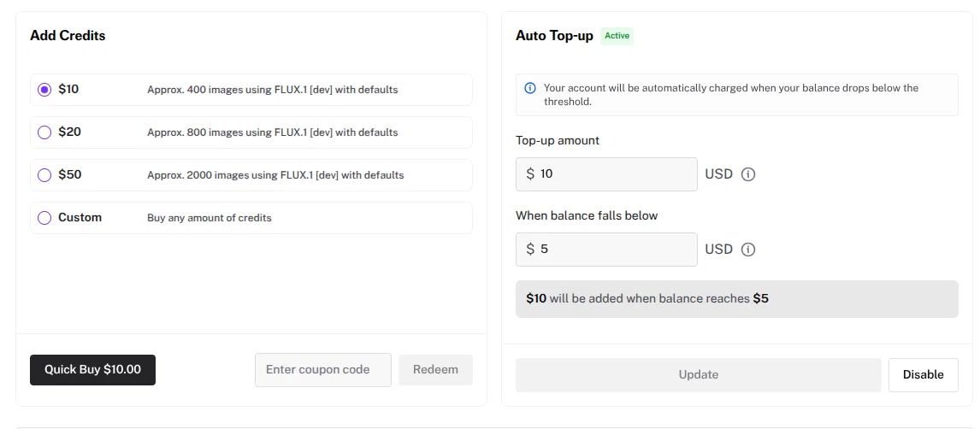980x429 pixels.
Task: Click the green Active status badge
Action: (x=617, y=36)
